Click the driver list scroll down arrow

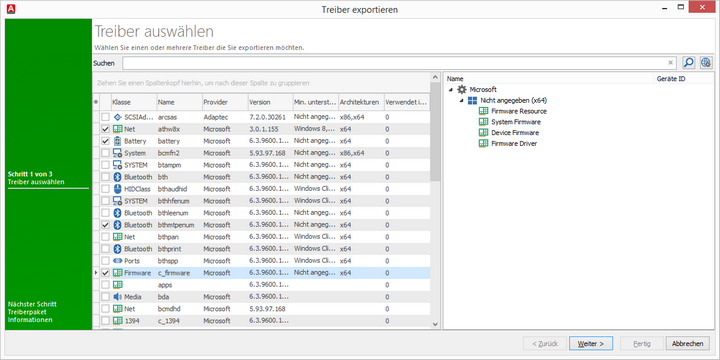click(435, 324)
